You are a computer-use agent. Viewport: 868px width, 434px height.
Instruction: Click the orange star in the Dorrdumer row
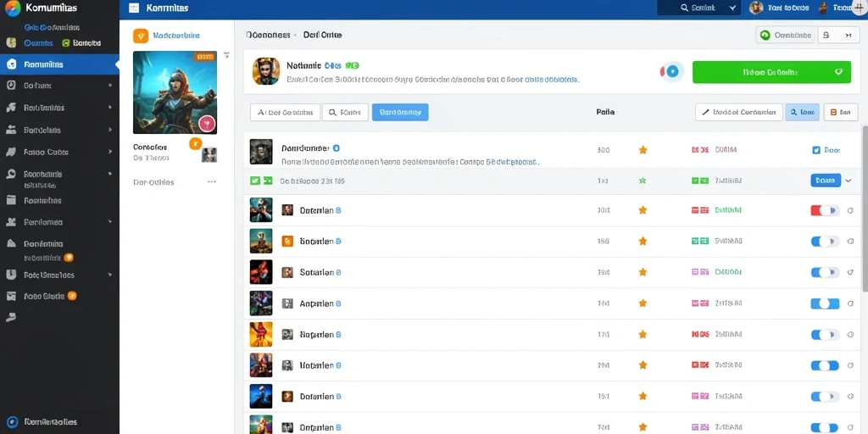point(643,149)
